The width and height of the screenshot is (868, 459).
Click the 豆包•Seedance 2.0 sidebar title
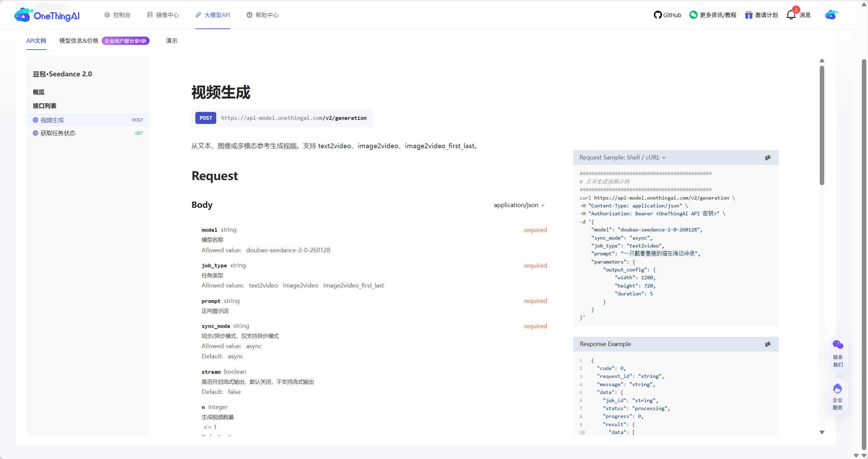pos(62,74)
